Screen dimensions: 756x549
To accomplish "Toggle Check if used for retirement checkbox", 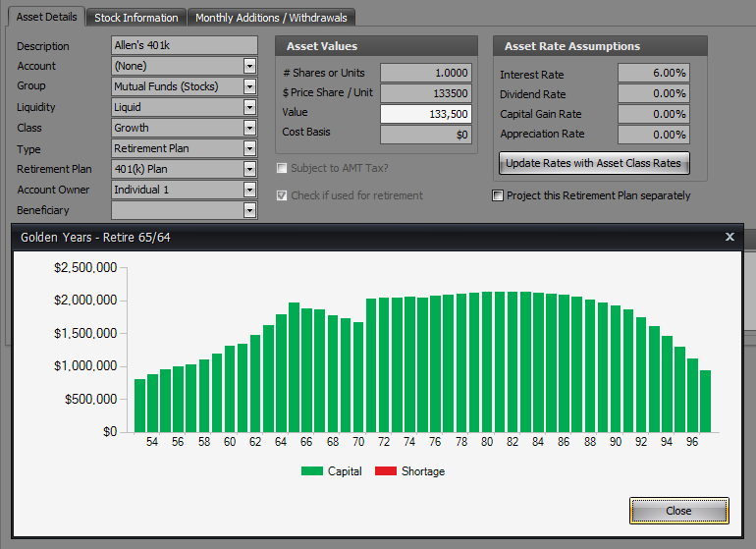I will (283, 195).
